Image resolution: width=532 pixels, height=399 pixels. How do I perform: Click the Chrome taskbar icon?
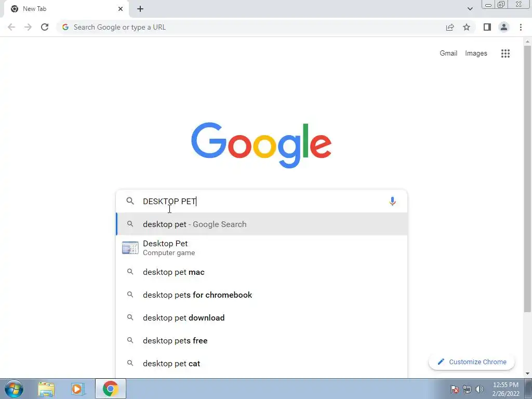[x=110, y=389]
